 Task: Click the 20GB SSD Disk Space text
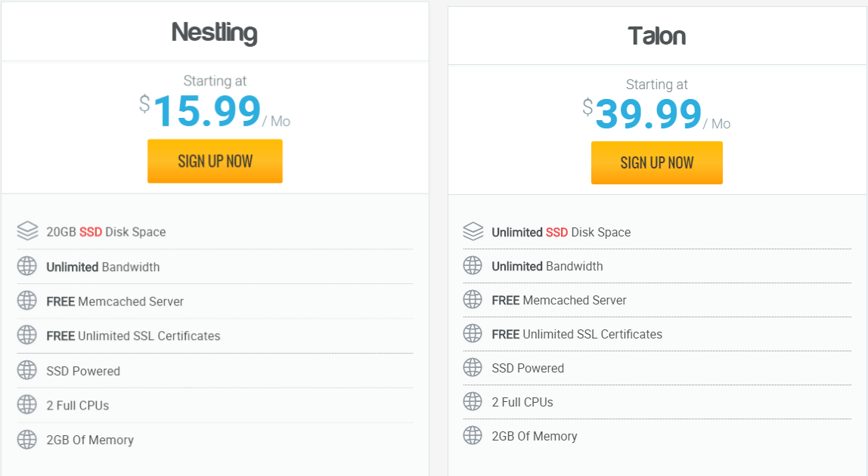pos(106,232)
